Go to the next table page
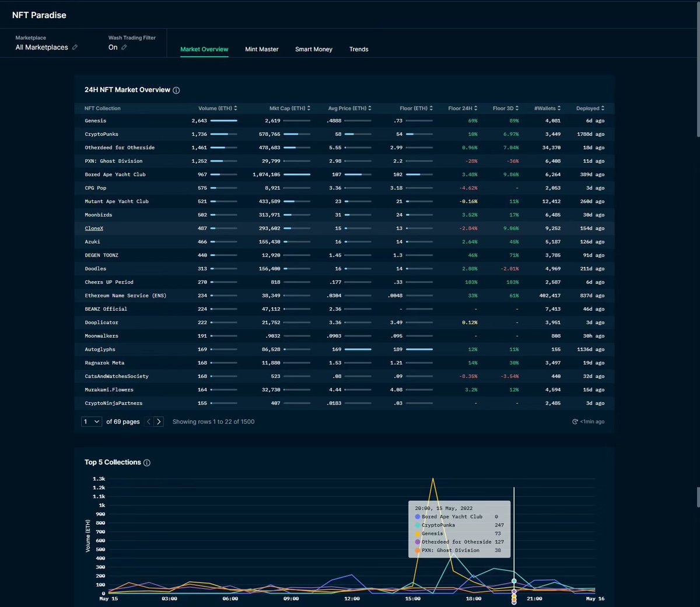This screenshot has width=700, height=607. tap(159, 422)
